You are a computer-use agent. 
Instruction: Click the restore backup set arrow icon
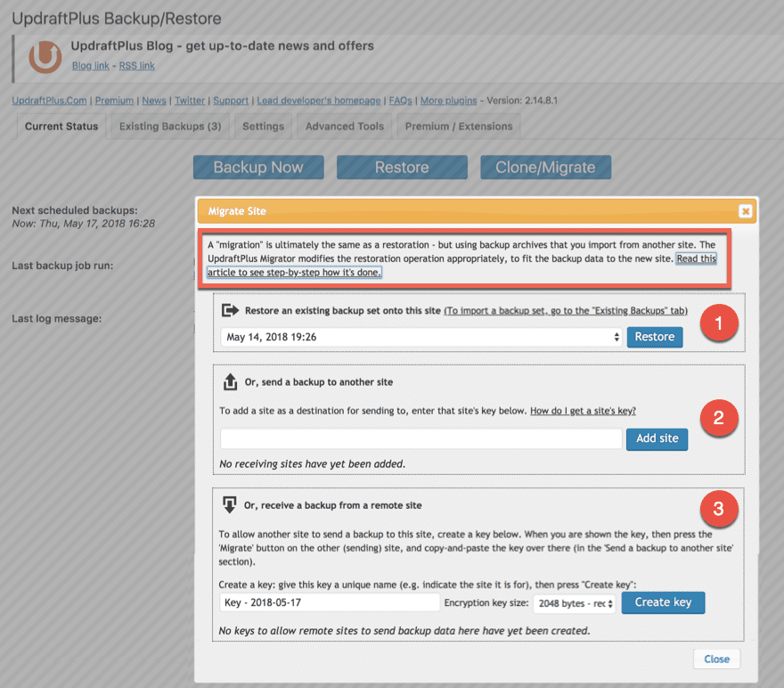point(231,308)
